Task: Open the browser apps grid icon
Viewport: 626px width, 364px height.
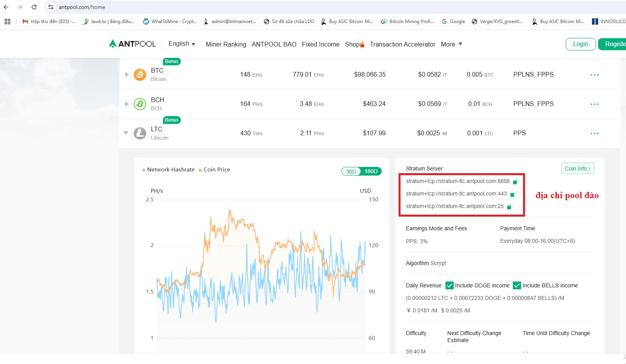Action: point(7,22)
